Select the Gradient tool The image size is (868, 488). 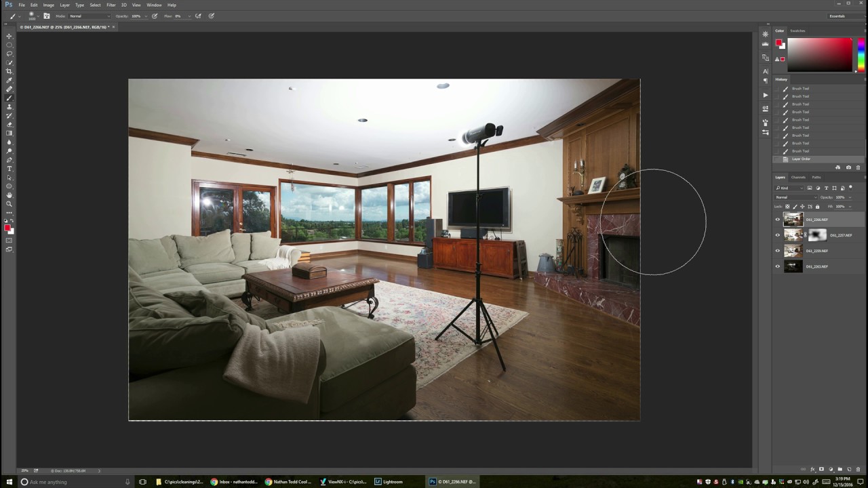pyautogui.click(x=9, y=133)
